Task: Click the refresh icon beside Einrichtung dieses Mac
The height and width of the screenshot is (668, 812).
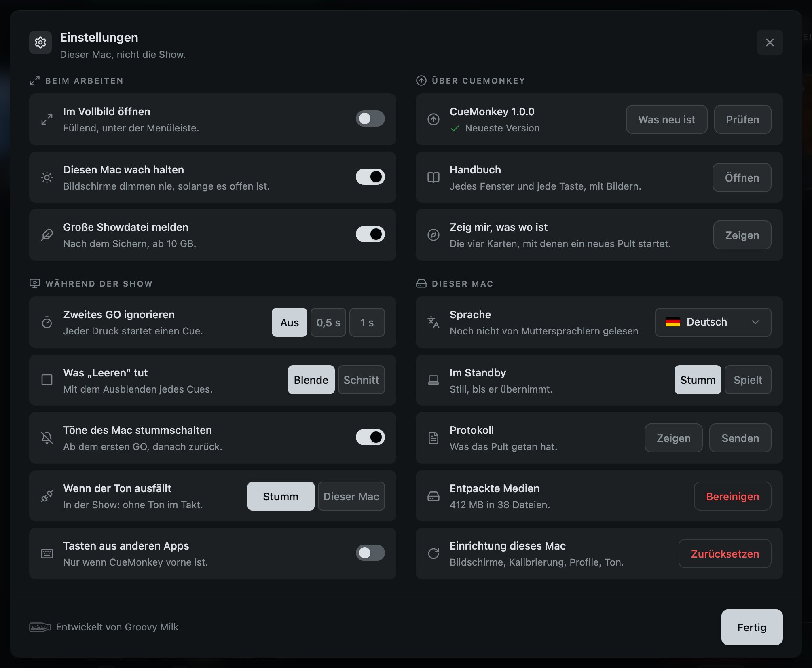Action: click(x=433, y=554)
